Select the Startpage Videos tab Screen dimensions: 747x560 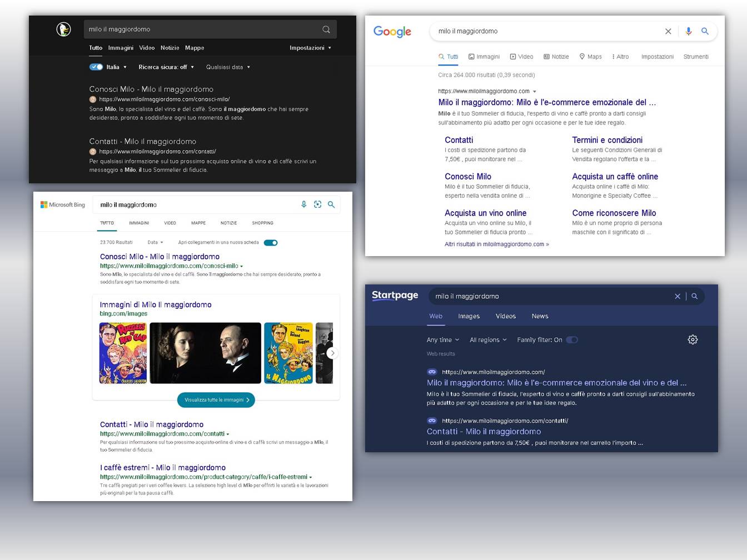coord(505,316)
